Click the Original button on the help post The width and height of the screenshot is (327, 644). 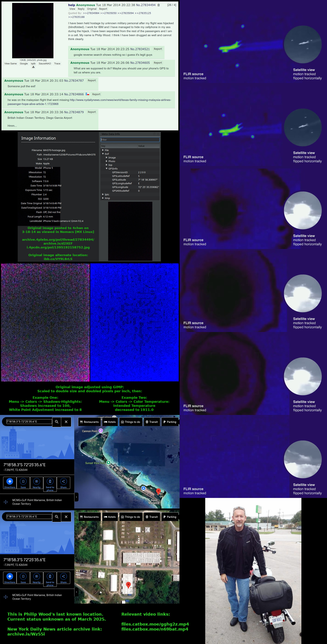click(x=92, y=9)
